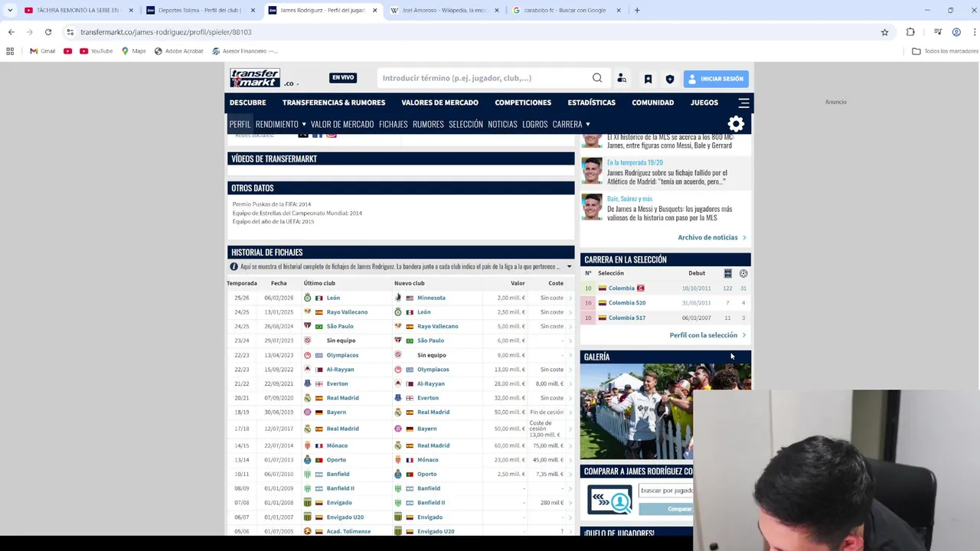Open the Descubre menu
The width and height of the screenshot is (980, 551).
248,103
